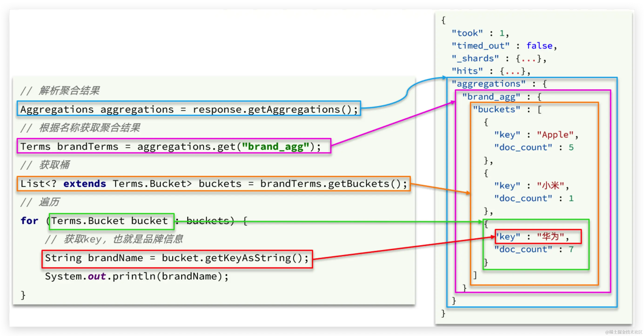The height and width of the screenshot is (336, 644).
Task: Click the "aggregations" JSON key
Action: [x=489, y=84]
